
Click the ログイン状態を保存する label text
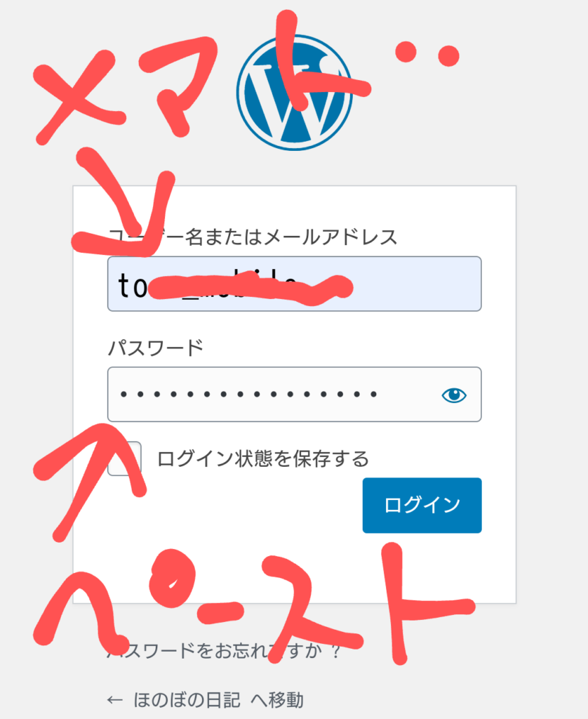(262, 459)
